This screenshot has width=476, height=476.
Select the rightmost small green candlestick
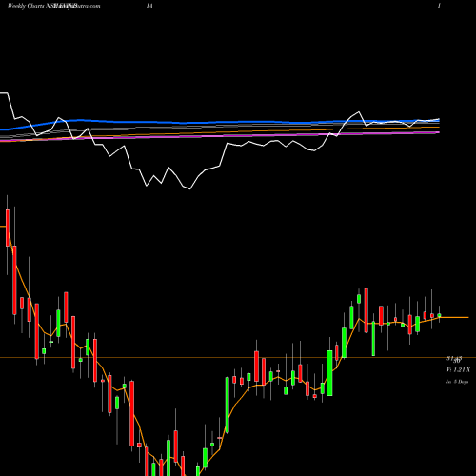pos(439,314)
